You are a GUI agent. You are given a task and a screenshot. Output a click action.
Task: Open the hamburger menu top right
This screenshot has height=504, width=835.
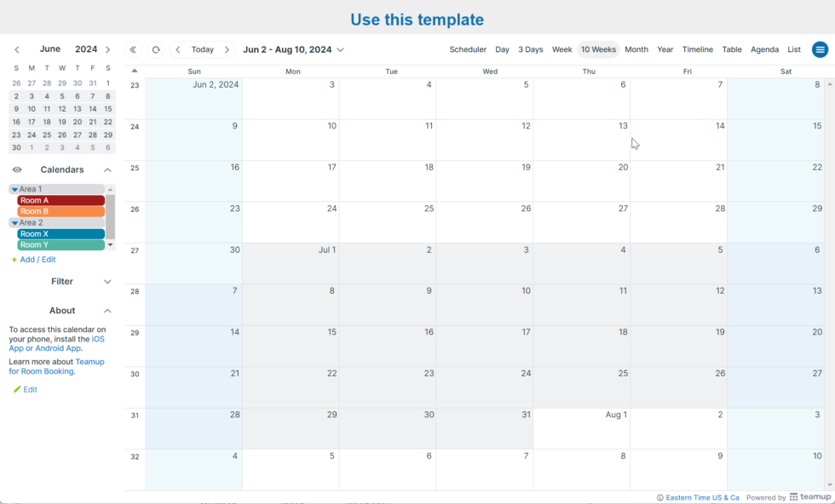819,49
